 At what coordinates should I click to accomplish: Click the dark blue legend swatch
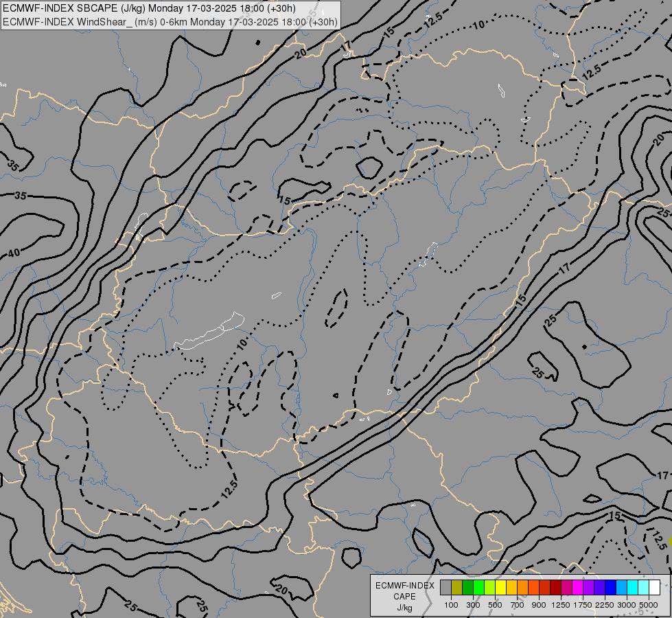[611, 587]
